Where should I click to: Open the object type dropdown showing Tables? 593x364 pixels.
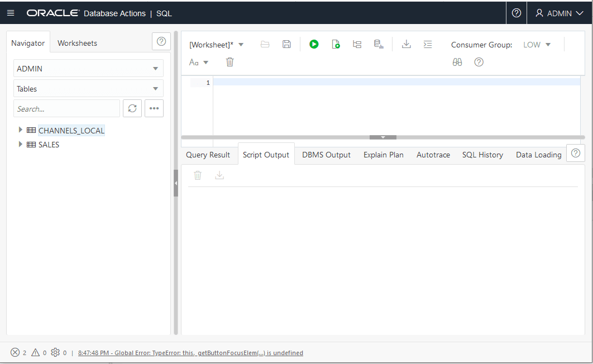click(x=88, y=88)
